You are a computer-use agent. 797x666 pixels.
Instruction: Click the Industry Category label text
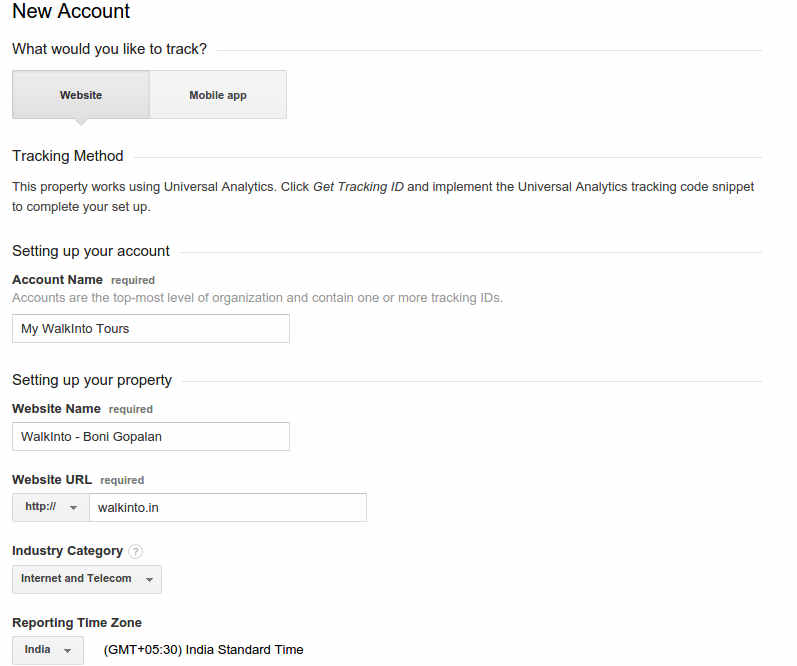[x=68, y=551]
